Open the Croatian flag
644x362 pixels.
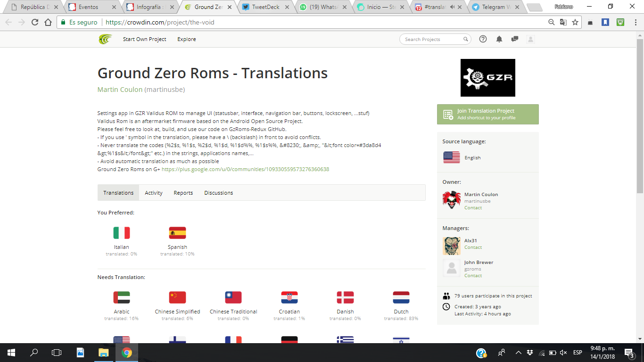[x=289, y=297]
